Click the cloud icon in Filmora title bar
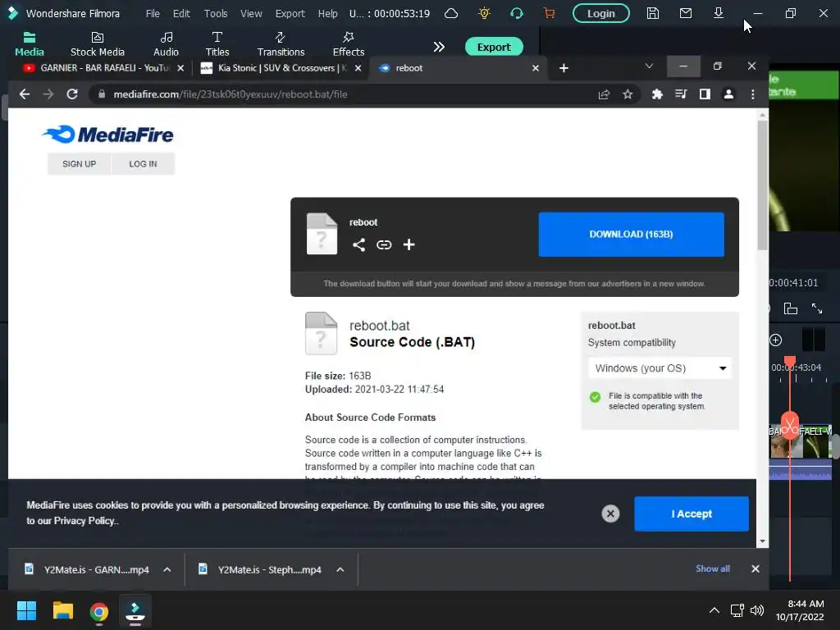The height and width of the screenshot is (630, 840). coord(451,13)
